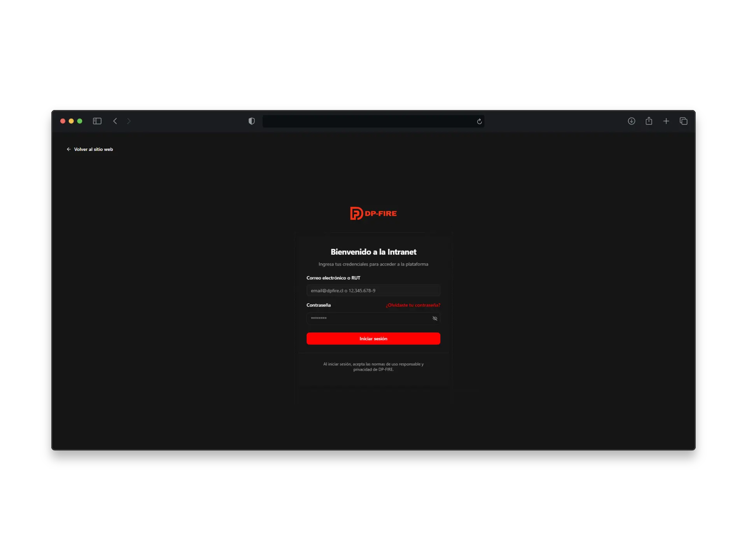
Task: Click the back arrow beside Volver
Action: pyautogui.click(x=68, y=149)
